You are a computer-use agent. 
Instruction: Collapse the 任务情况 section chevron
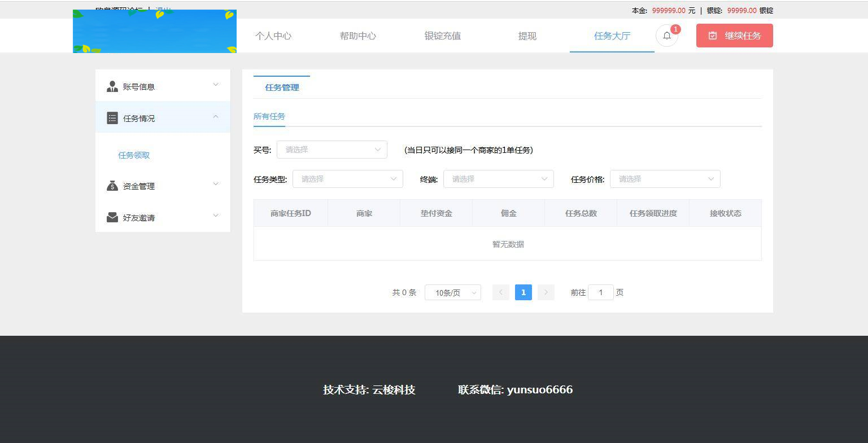(215, 117)
